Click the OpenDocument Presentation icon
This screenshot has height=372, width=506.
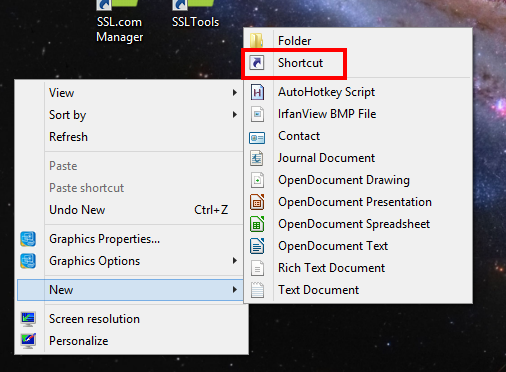[257, 202]
